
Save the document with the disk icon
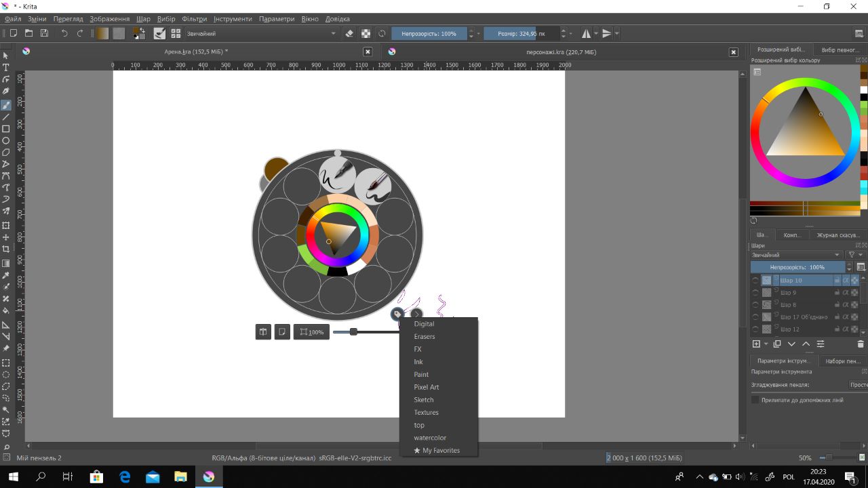click(x=45, y=33)
